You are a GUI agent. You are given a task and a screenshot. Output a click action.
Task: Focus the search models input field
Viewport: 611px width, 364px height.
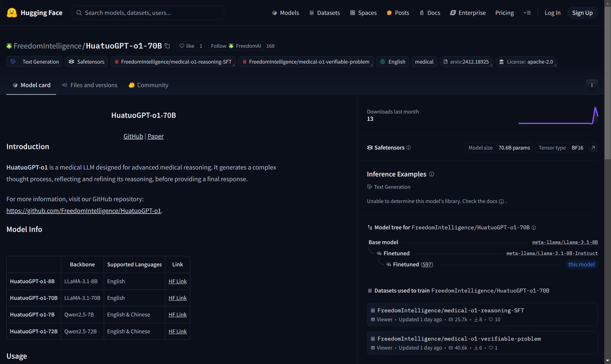(148, 13)
